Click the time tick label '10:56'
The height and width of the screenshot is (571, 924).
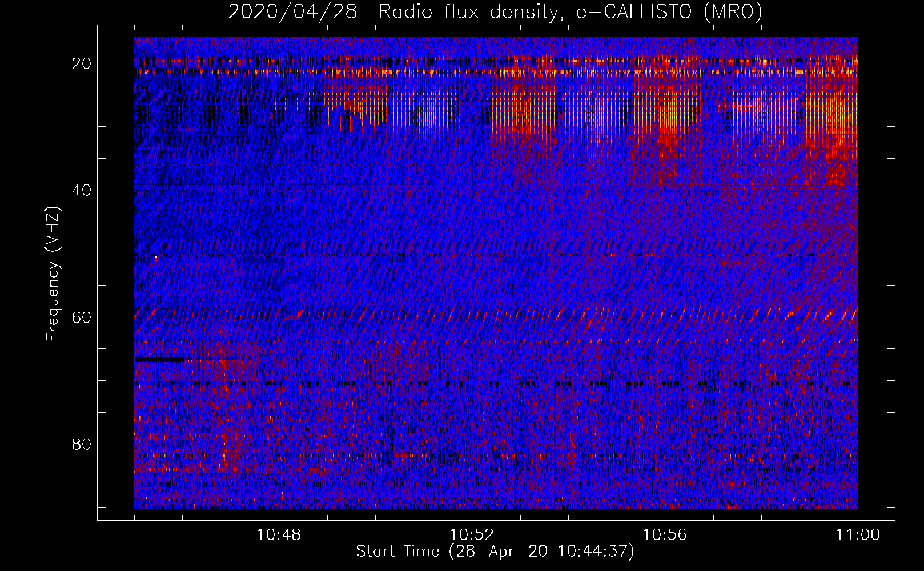pyautogui.click(x=665, y=535)
